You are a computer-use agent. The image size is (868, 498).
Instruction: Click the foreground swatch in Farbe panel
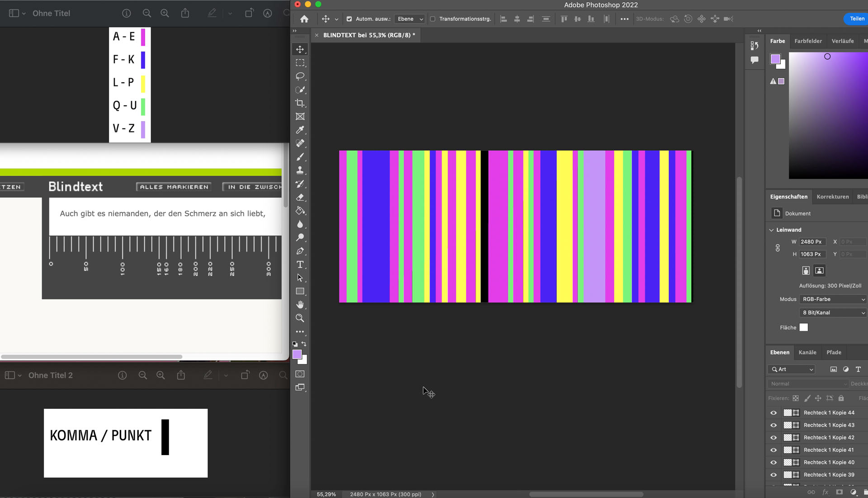coord(775,59)
